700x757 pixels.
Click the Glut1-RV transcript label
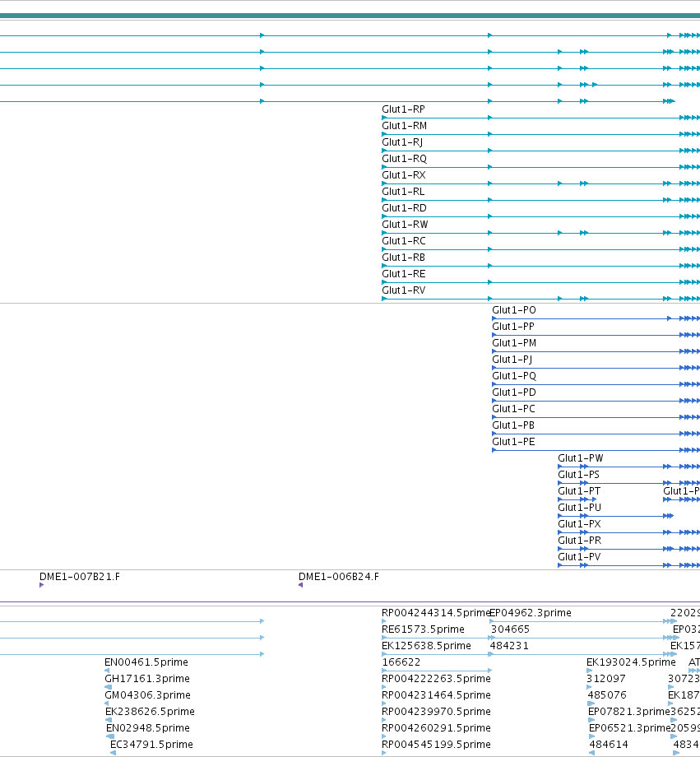click(404, 290)
